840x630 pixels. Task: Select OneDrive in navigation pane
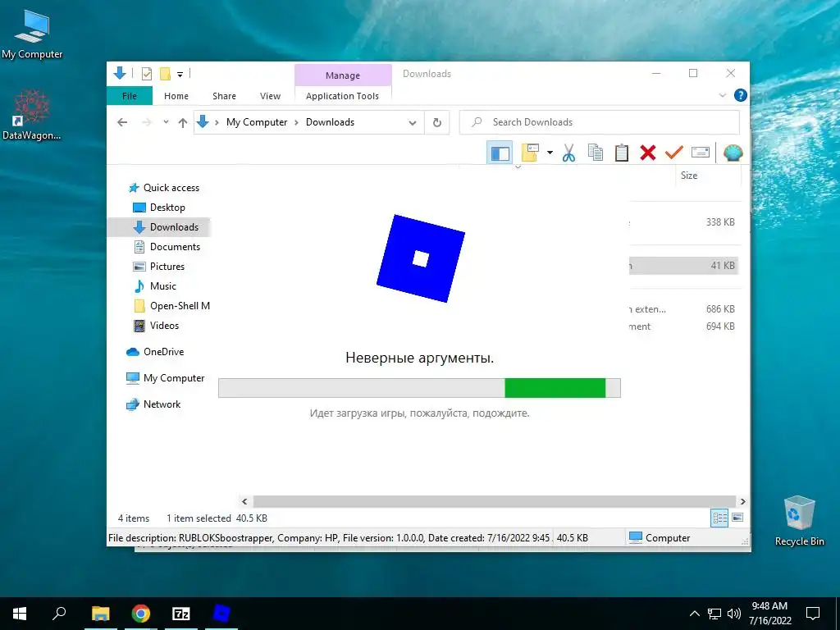pyautogui.click(x=163, y=352)
